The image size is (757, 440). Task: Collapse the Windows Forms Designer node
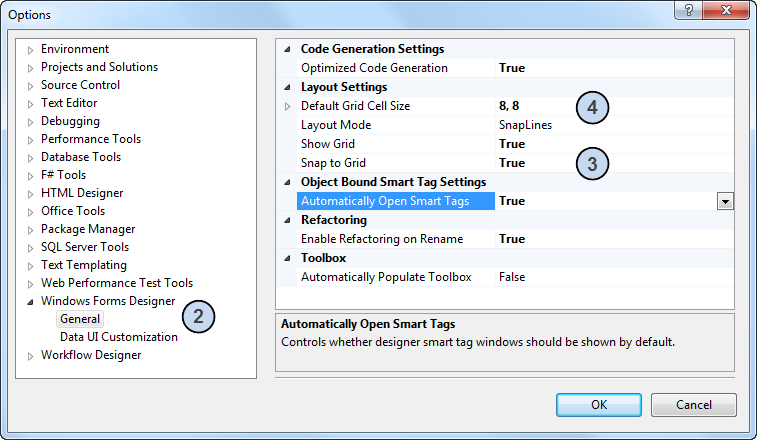coord(31,302)
